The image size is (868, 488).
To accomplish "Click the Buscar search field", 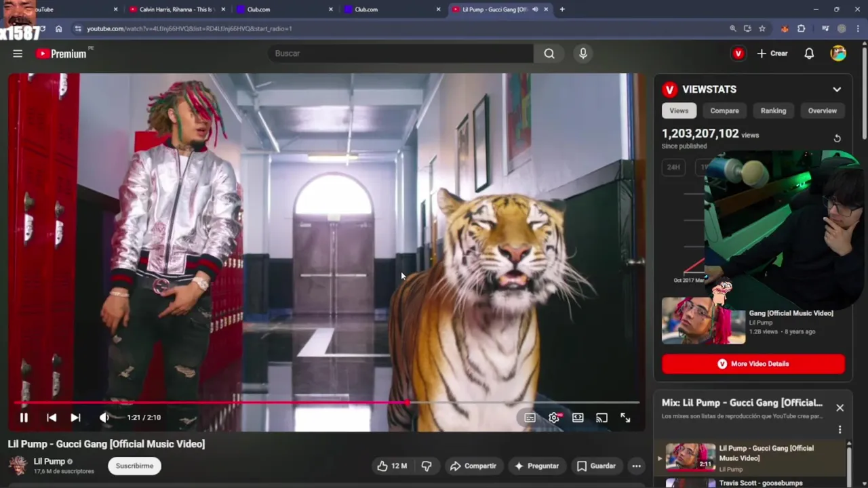I will point(400,54).
